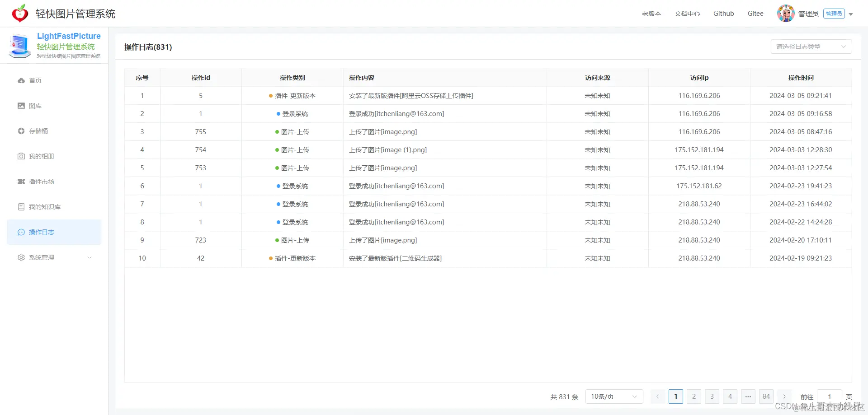Click the admin user avatar
Viewport: 868px width, 415px height.
pyautogui.click(x=786, y=14)
